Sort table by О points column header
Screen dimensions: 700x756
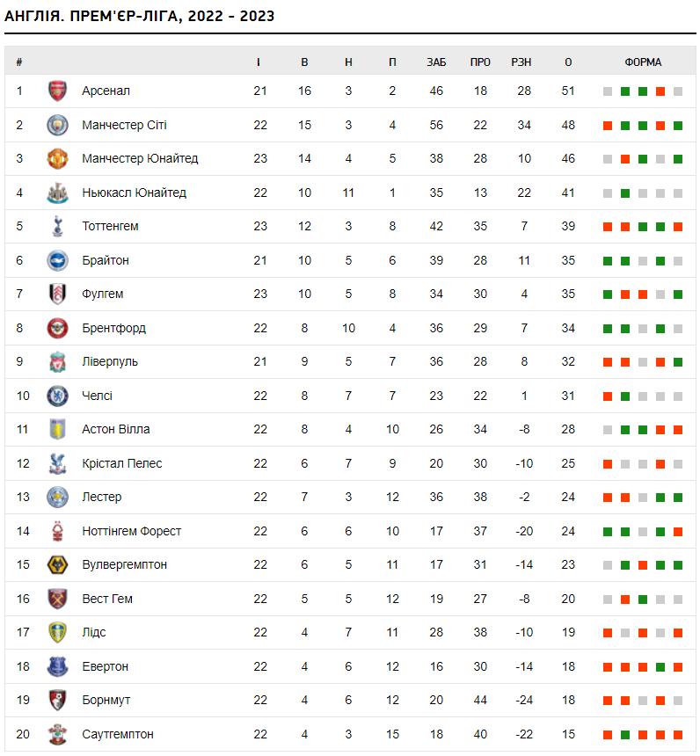(568, 62)
